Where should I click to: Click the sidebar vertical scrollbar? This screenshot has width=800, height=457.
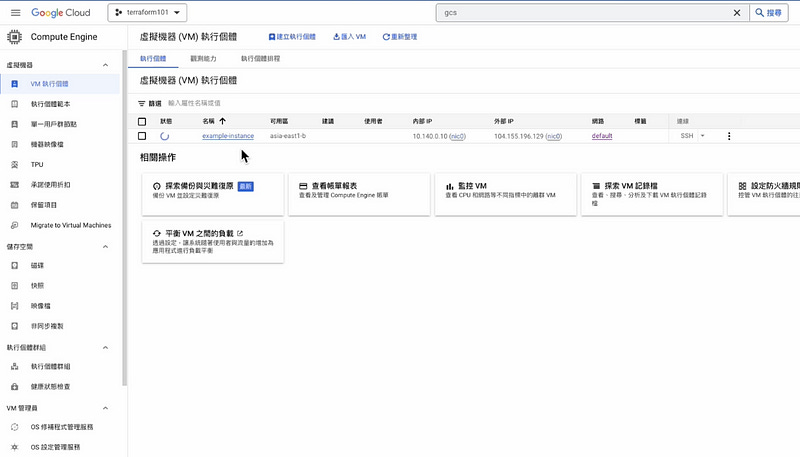click(x=124, y=218)
